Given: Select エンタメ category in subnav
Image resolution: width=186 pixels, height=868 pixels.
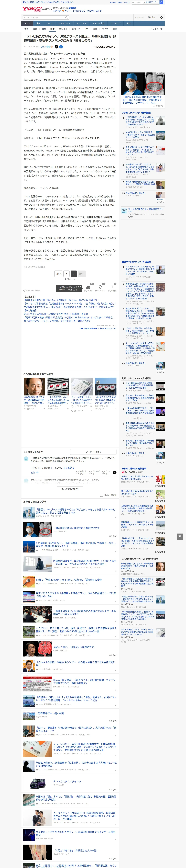Looking at the screenshot, I should point(63,29).
